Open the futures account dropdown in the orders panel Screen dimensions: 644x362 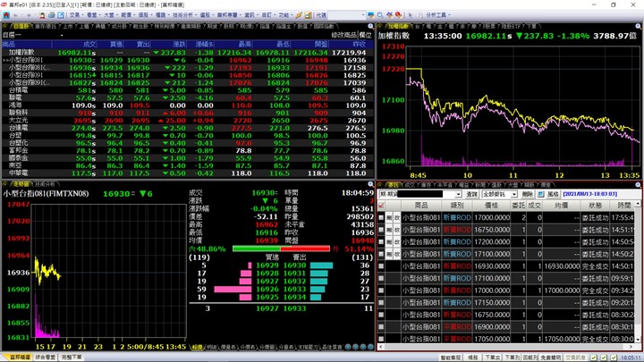point(458,194)
